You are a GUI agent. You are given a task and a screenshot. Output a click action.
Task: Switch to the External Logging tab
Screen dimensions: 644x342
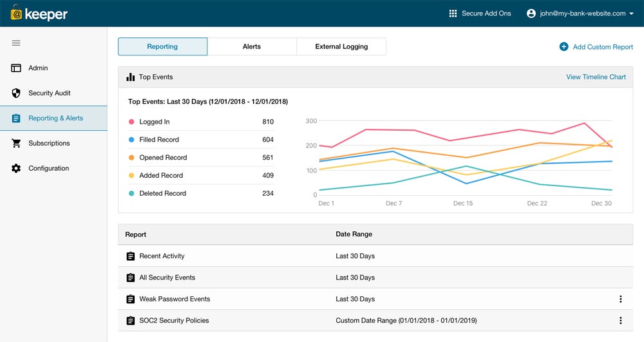click(x=341, y=46)
